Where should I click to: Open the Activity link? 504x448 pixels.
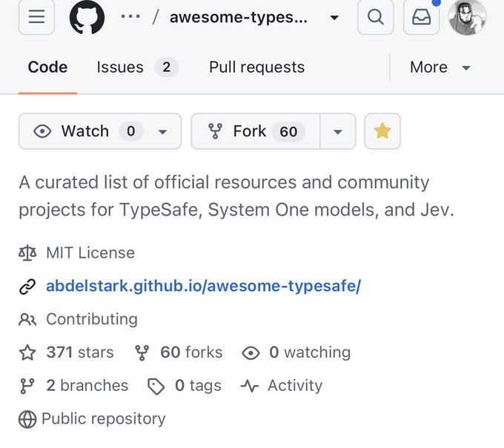coord(295,385)
